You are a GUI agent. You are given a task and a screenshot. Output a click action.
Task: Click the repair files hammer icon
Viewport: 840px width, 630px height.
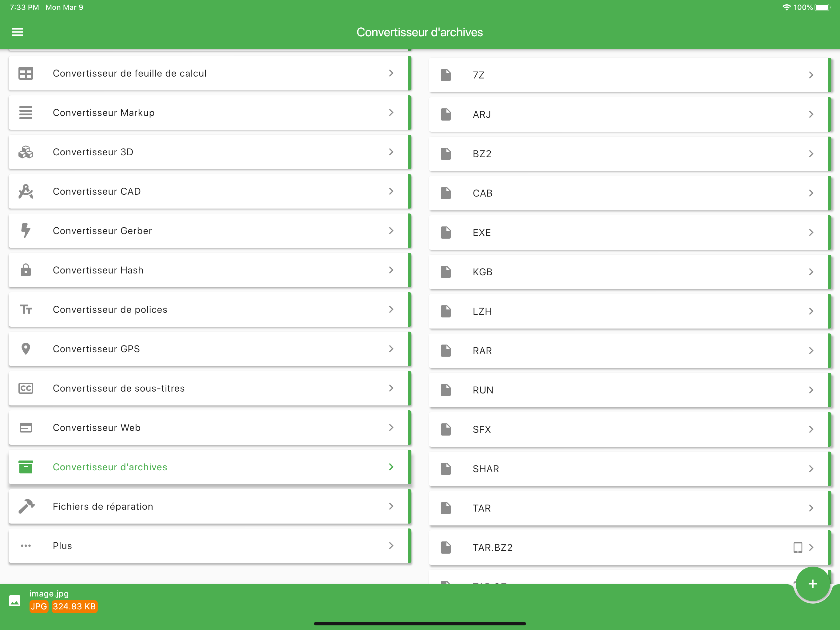[26, 507]
